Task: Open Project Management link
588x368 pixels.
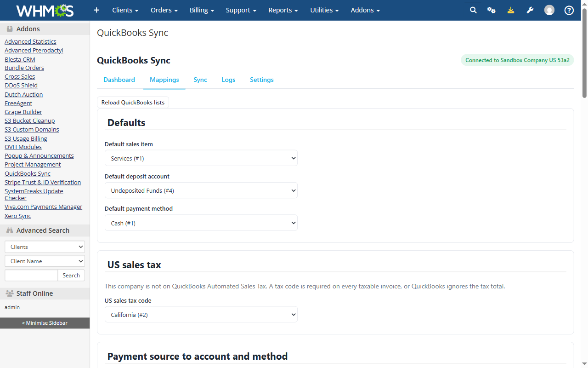Action: (33, 164)
